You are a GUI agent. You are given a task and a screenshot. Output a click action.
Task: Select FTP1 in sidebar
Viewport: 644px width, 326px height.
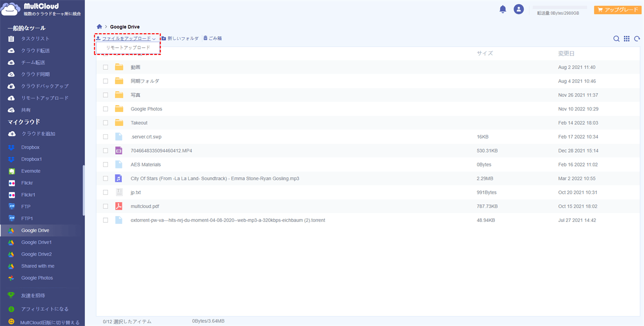point(27,218)
